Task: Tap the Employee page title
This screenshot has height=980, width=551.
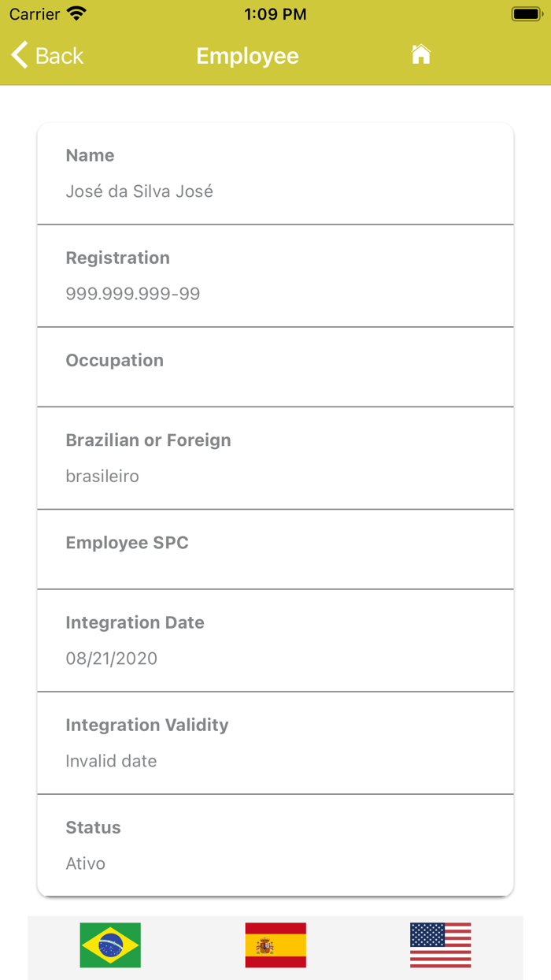Action: [x=247, y=56]
